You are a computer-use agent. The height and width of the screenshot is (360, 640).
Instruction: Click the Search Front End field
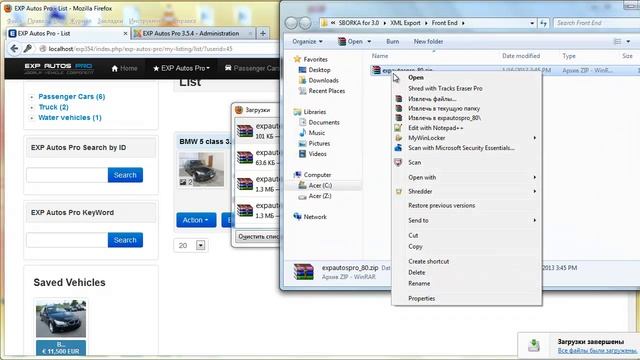tap(596, 23)
